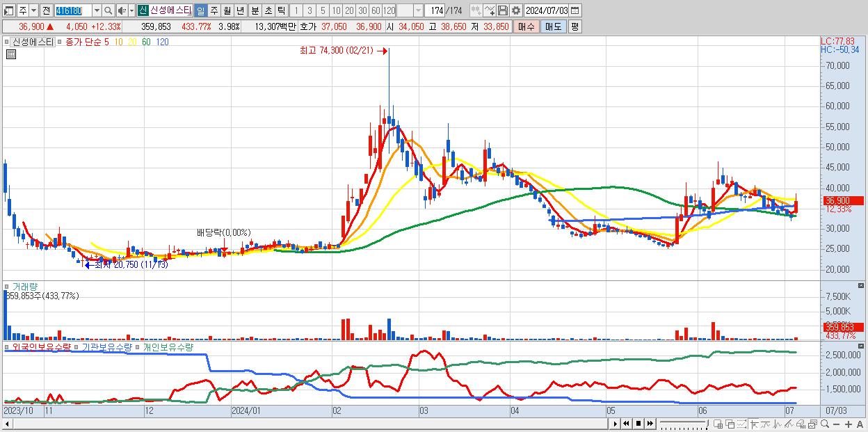
Task: Click the overlapping windows icon
Action: coord(730,424)
